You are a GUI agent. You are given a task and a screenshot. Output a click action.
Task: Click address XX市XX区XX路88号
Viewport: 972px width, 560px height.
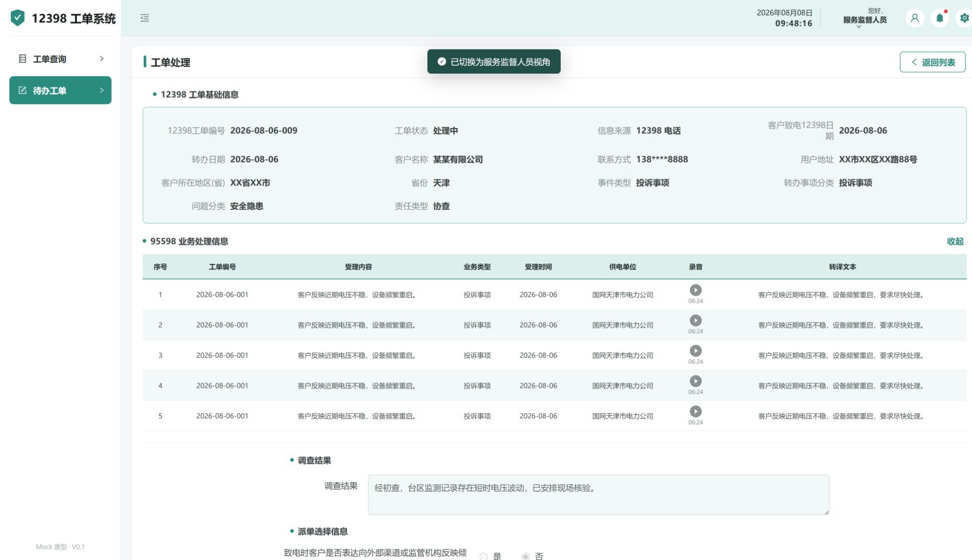[x=878, y=159]
